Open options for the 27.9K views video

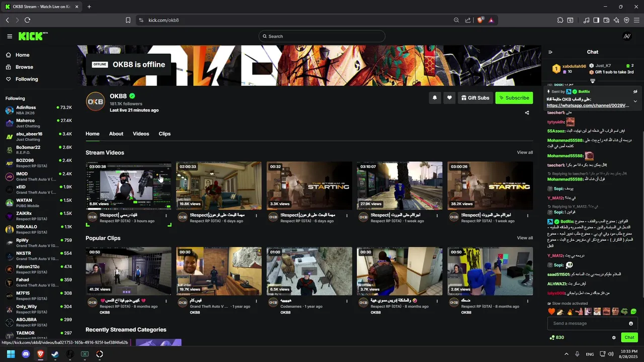[x=437, y=216]
